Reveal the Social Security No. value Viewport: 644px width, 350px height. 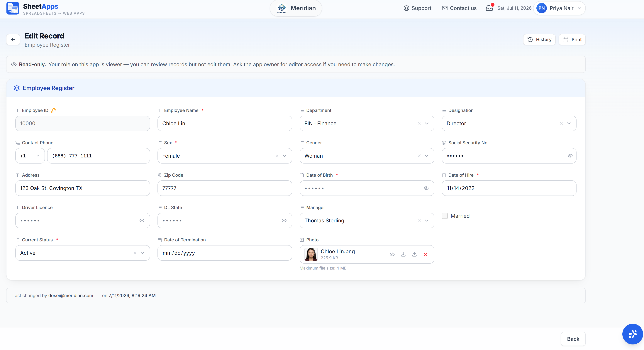[570, 156]
